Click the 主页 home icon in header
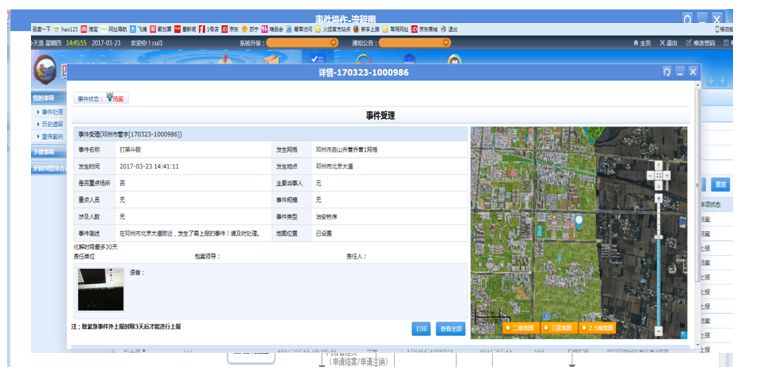This screenshot has width=758, height=382. tap(636, 43)
